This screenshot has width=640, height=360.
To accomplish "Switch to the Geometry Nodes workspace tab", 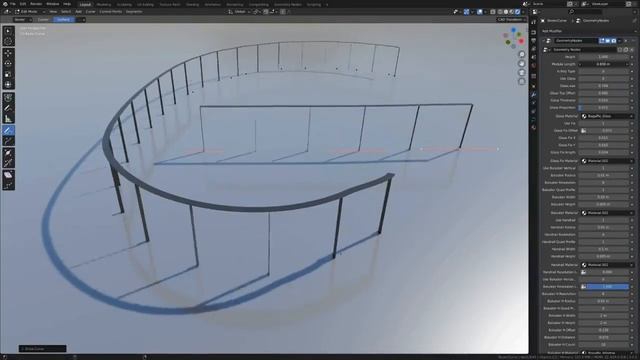I will pyautogui.click(x=288, y=4).
